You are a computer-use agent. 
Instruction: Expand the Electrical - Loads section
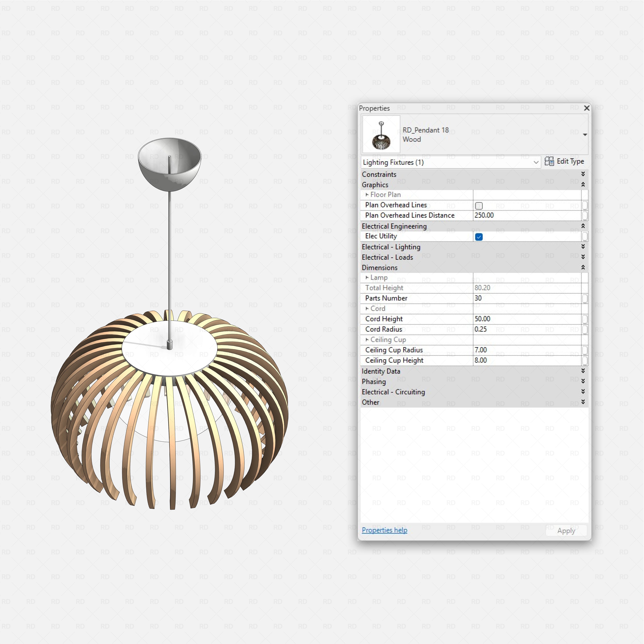[x=583, y=257]
